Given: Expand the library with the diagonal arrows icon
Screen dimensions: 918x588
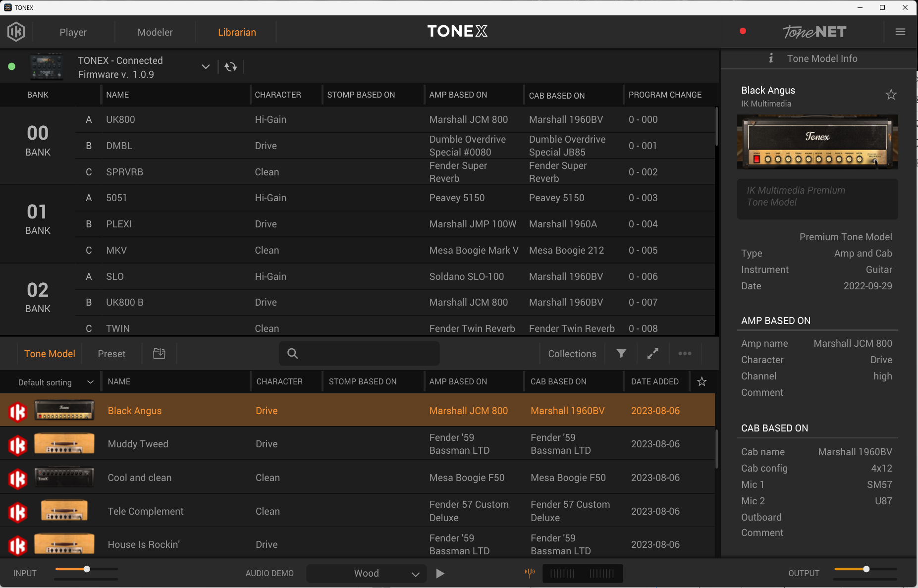Looking at the screenshot, I should pos(653,353).
